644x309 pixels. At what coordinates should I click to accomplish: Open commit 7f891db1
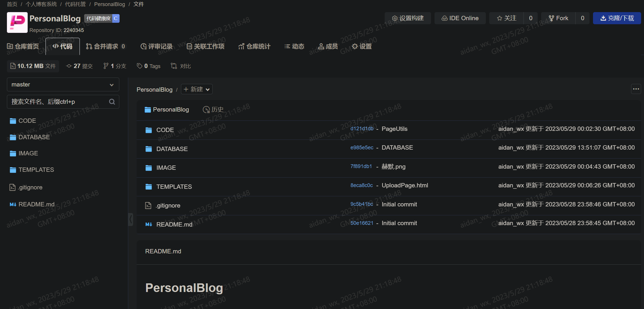click(x=361, y=166)
